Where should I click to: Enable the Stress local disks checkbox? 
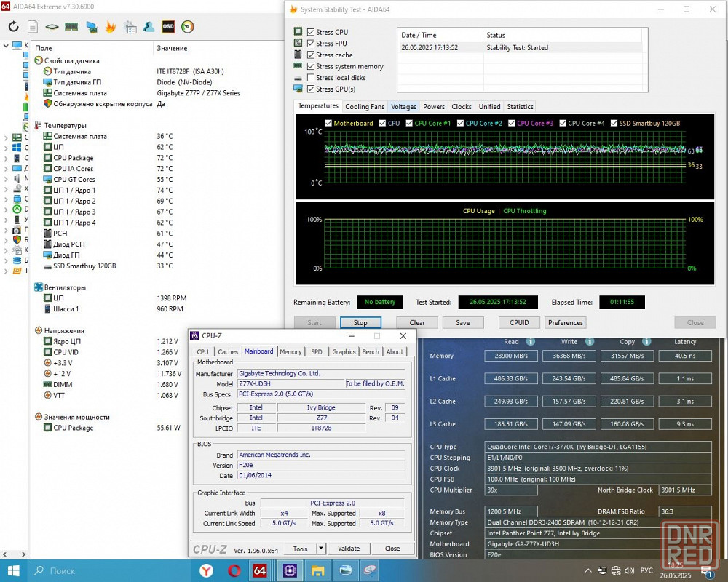tap(311, 78)
